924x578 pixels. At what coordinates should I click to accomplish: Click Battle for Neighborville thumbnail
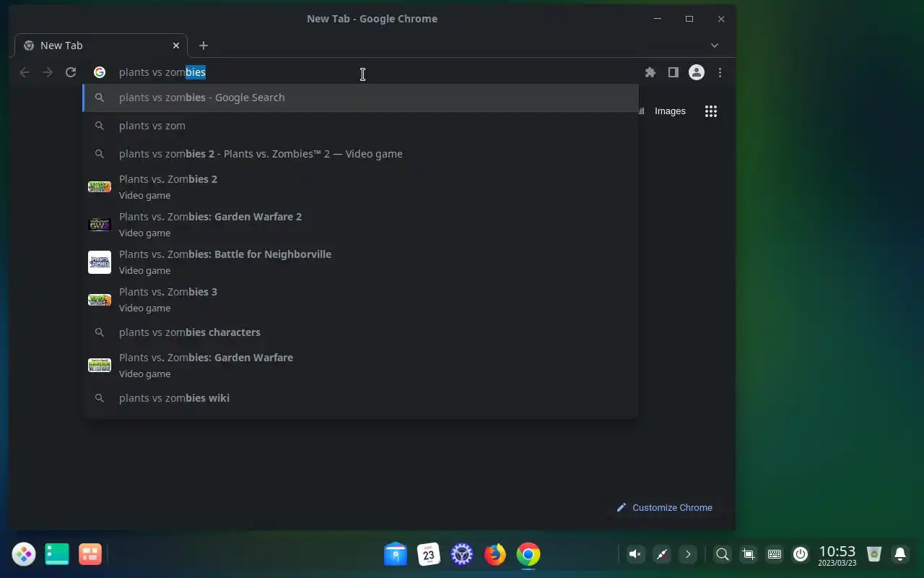[100, 262]
